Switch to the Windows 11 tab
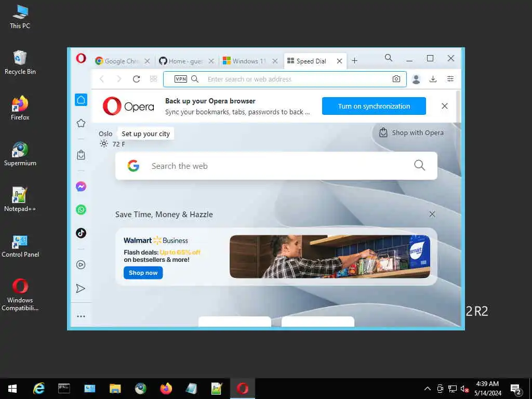 point(249,61)
